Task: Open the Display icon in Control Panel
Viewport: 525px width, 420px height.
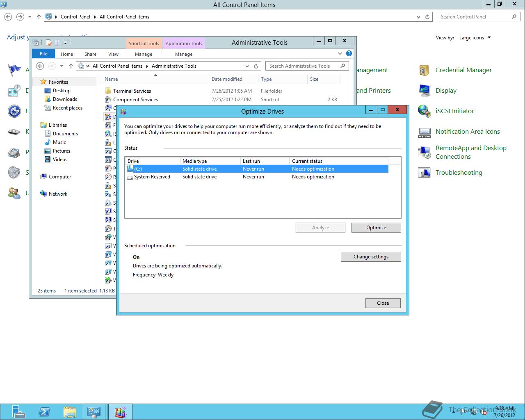Action: click(x=424, y=91)
